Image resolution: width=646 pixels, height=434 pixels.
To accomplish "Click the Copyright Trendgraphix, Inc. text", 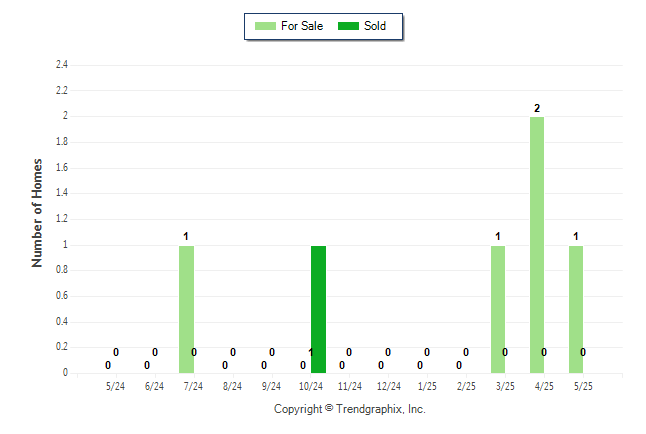I will click(x=350, y=409).
